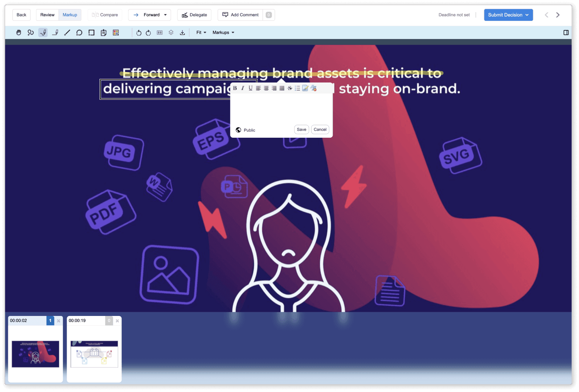Open the 00:00:19 frame thumbnail
The width and height of the screenshot is (579, 392).
click(x=94, y=353)
